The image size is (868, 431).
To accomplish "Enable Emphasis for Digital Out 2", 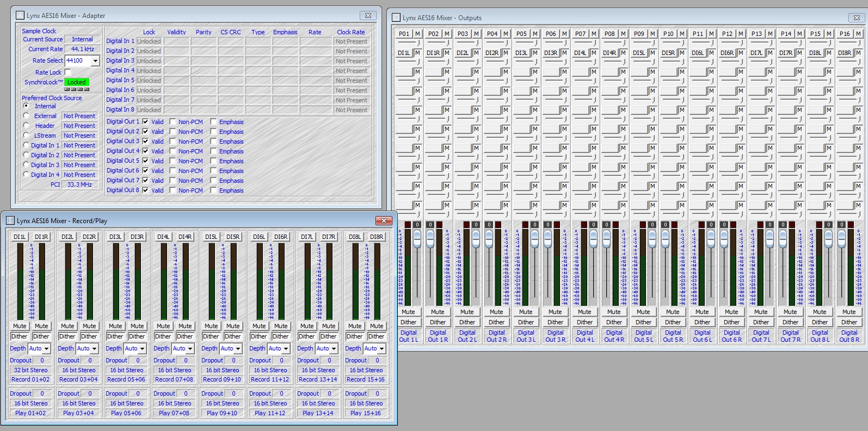I will 213,131.
